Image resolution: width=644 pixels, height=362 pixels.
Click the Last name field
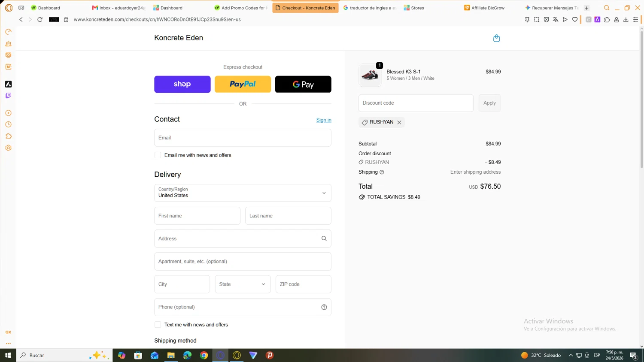click(x=288, y=216)
